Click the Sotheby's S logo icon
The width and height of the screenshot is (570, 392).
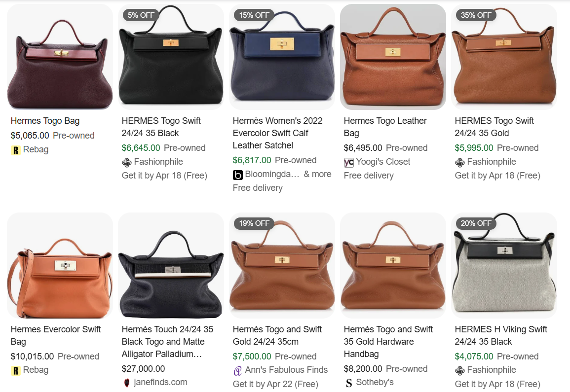point(348,383)
